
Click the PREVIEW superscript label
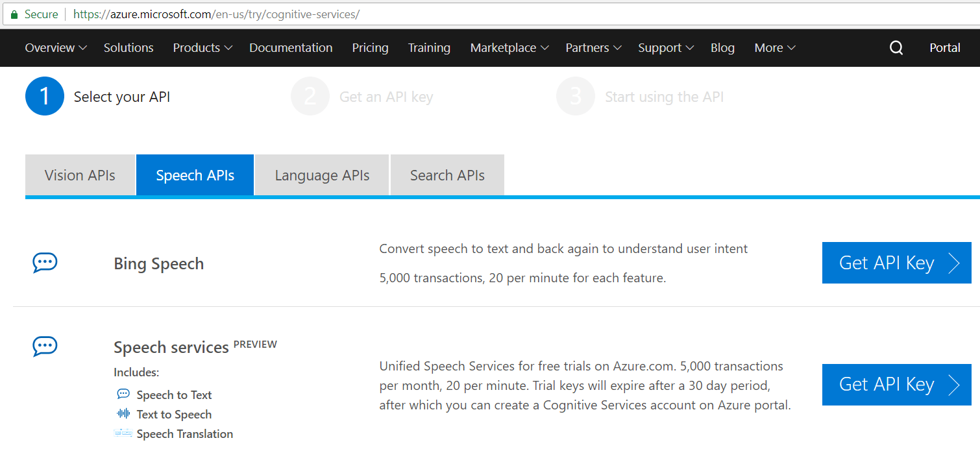point(255,345)
